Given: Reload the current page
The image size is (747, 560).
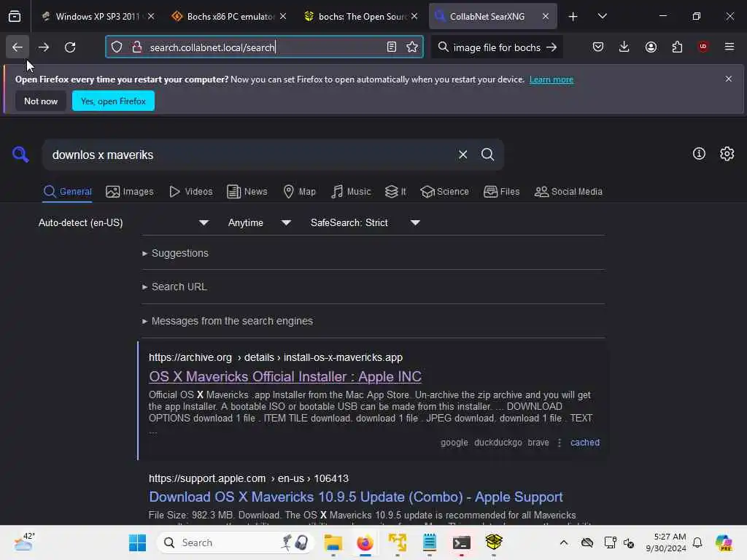Looking at the screenshot, I should point(70,47).
